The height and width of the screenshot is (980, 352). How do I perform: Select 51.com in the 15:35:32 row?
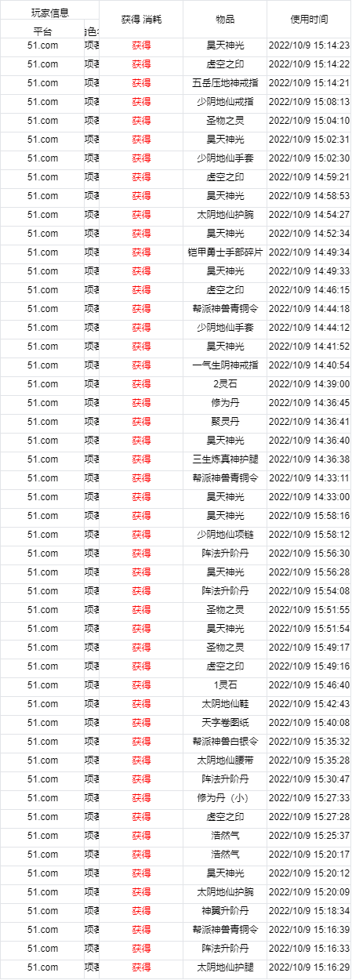click(42, 742)
